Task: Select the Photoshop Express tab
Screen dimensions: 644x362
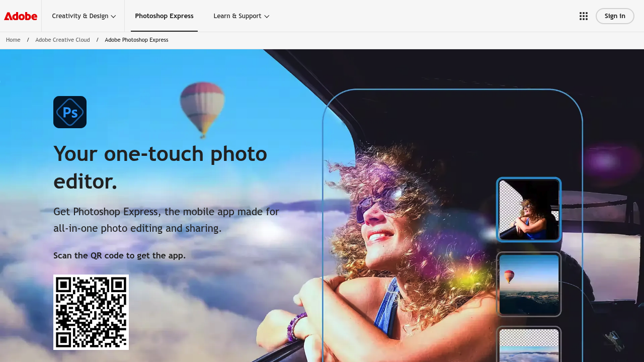Action: [x=164, y=16]
